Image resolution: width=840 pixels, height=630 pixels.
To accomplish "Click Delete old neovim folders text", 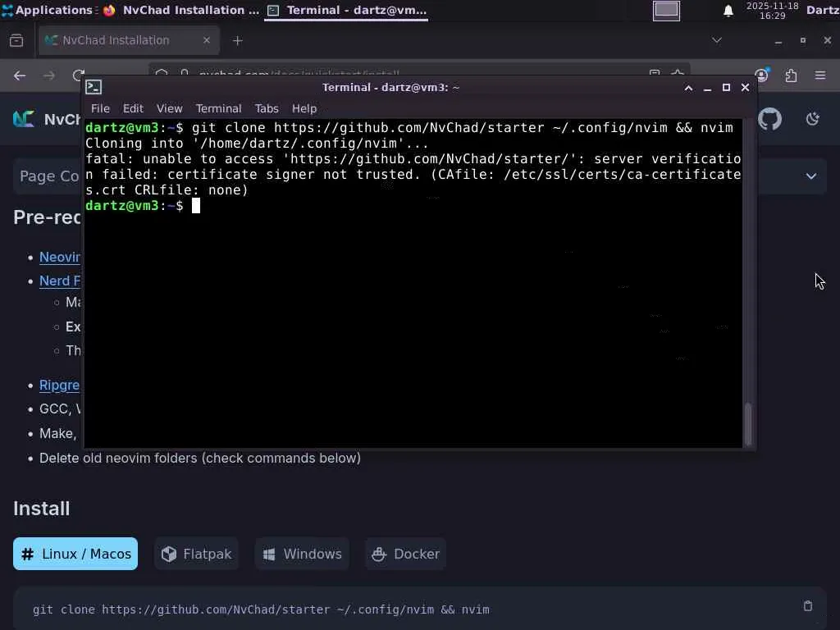I will click(200, 459).
